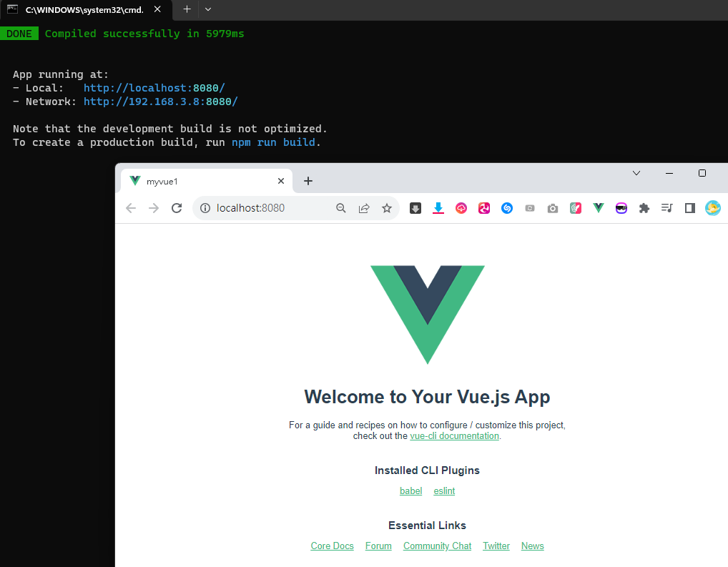Click the Vue logo image

[x=428, y=315]
